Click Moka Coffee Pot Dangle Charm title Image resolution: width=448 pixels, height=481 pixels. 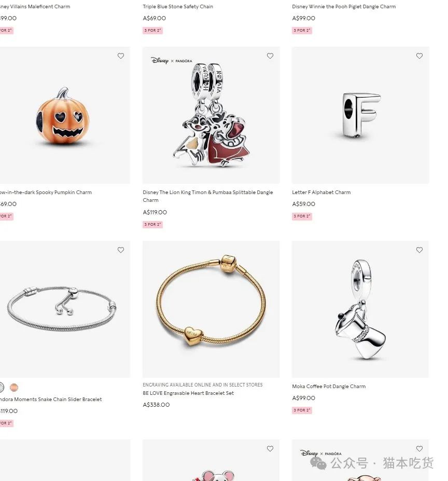click(x=329, y=387)
